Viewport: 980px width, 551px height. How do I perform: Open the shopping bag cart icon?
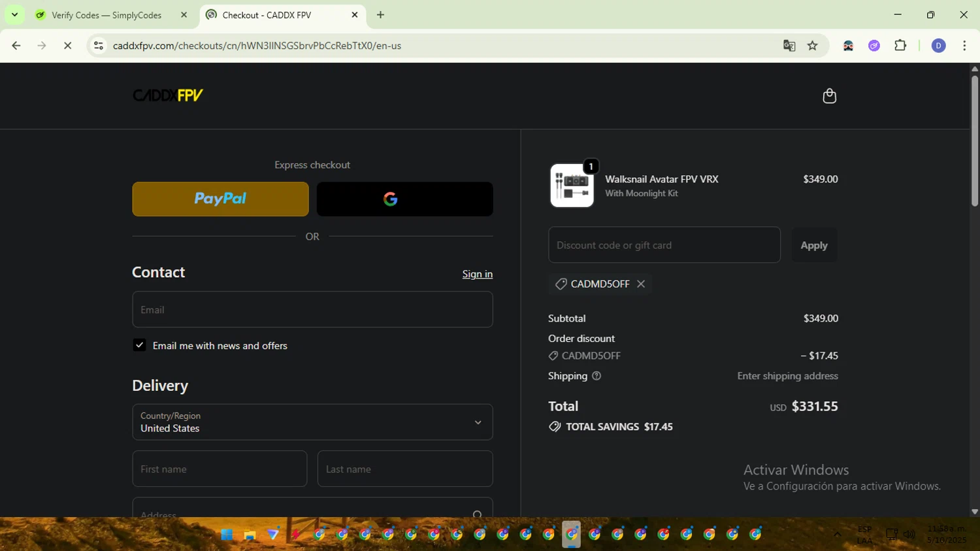(x=829, y=96)
